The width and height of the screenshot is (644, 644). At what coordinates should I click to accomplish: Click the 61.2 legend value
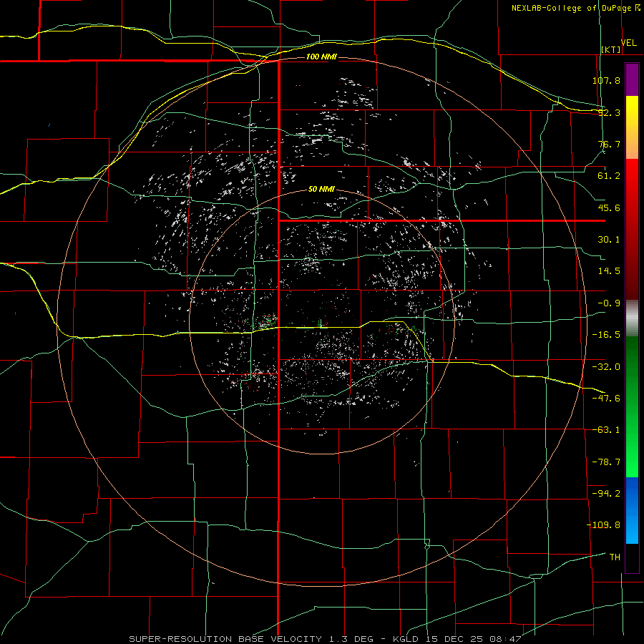(x=609, y=176)
